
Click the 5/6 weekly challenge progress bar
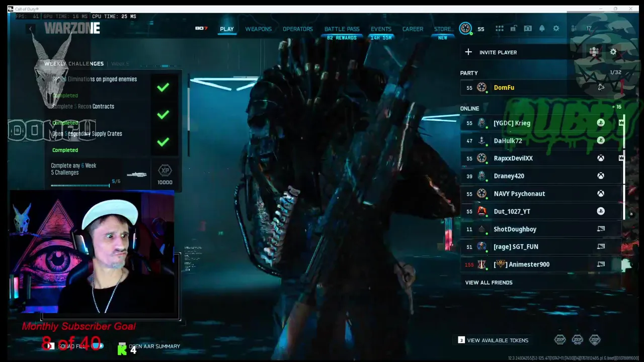[x=80, y=186]
